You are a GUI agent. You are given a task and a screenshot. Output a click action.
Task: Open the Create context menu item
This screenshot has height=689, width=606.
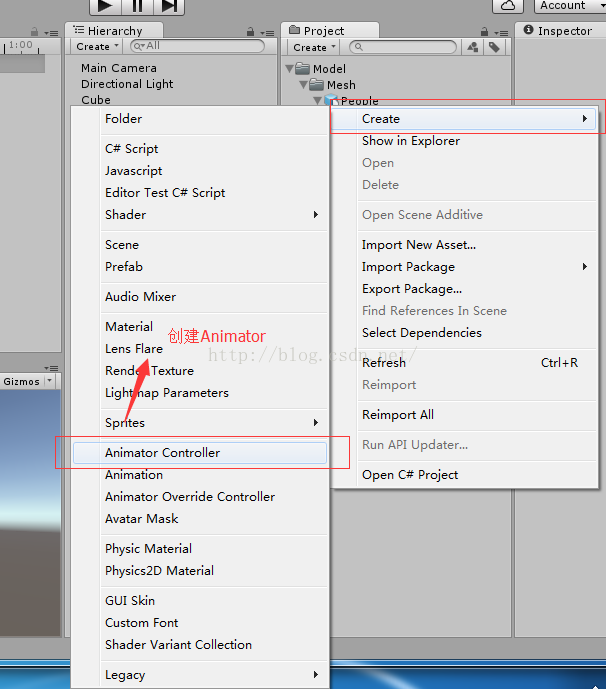pos(464,119)
